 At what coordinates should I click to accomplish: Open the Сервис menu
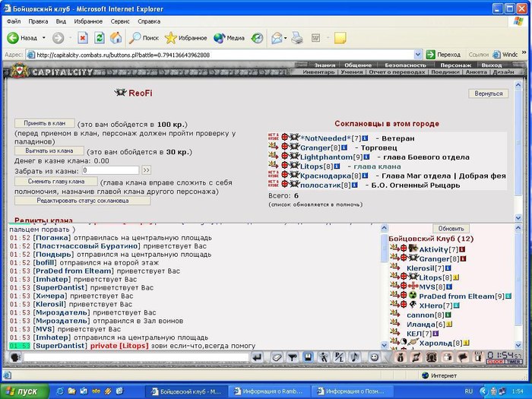pos(120,21)
